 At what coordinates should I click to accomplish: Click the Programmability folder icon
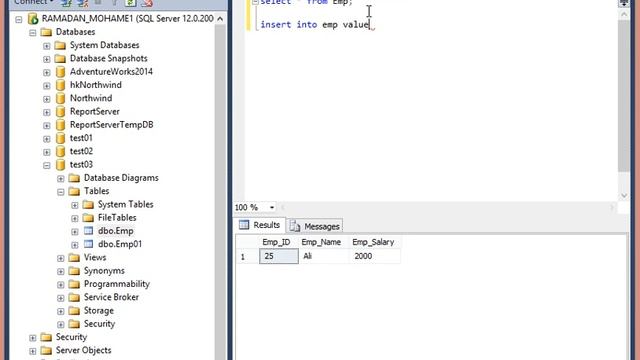click(x=74, y=284)
